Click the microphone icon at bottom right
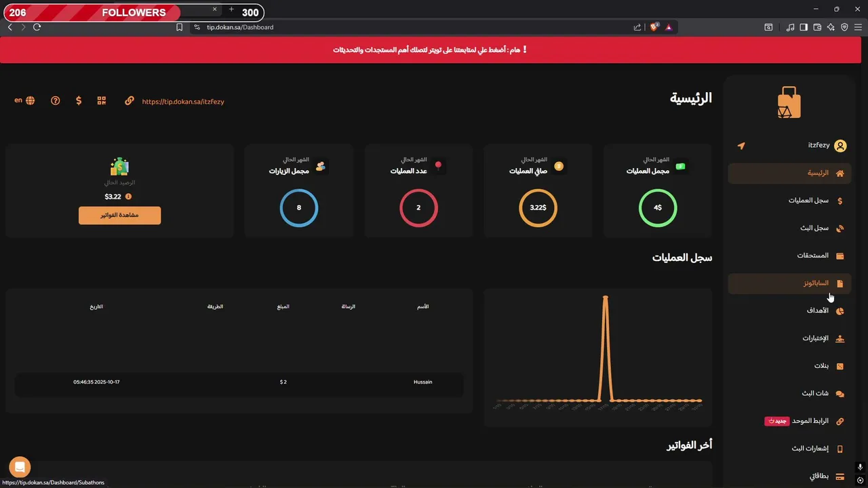This screenshot has height=488, width=868. tap(860, 467)
